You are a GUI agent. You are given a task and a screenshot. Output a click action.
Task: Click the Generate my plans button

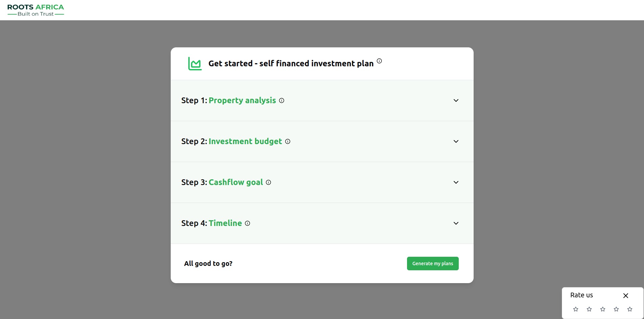click(x=433, y=264)
